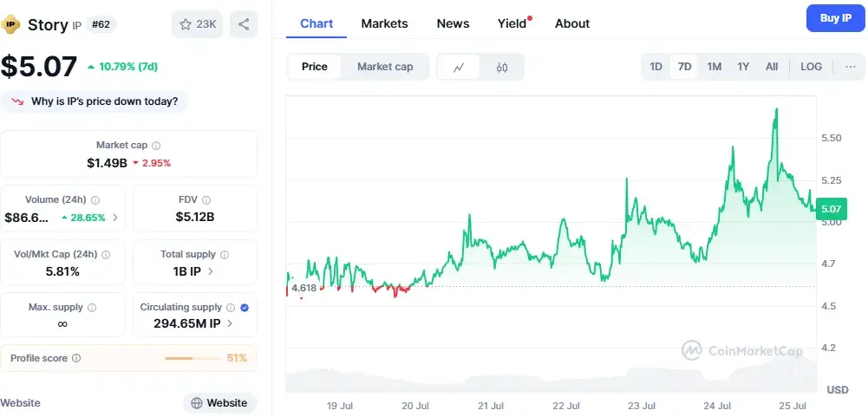Click the downtrend icon in price question
This screenshot has height=417, width=868.
tap(17, 102)
